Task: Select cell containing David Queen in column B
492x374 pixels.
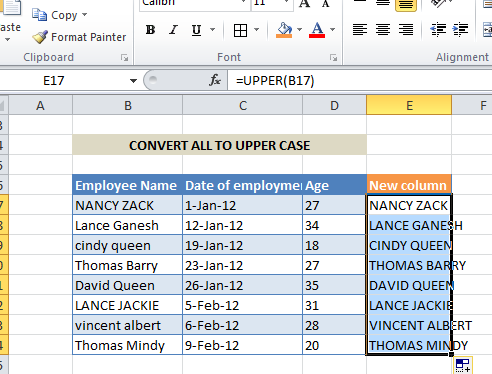Action: (x=128, y=285)
